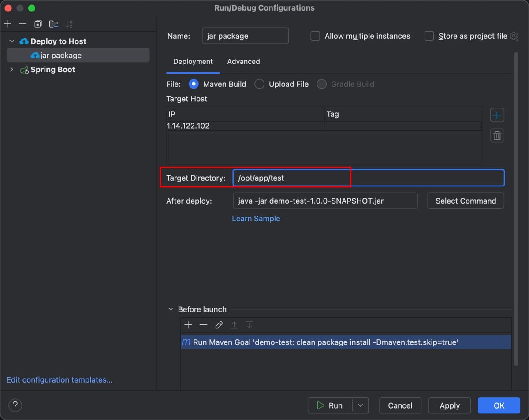The height and width of the screenshot is (420, 529).
Task: Enable Allow multiple instances checkbox
Action: [x=315, y=36]
